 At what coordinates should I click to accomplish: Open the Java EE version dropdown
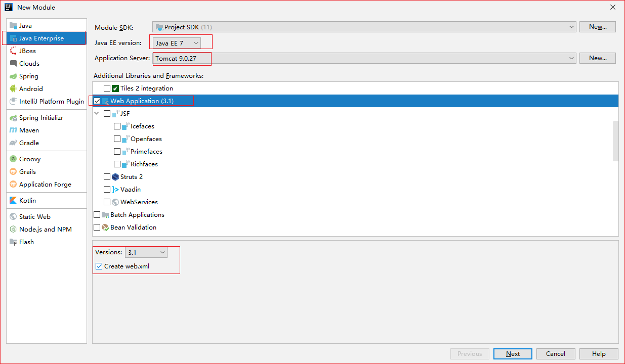pyautogui.click(x=177, y=43)
